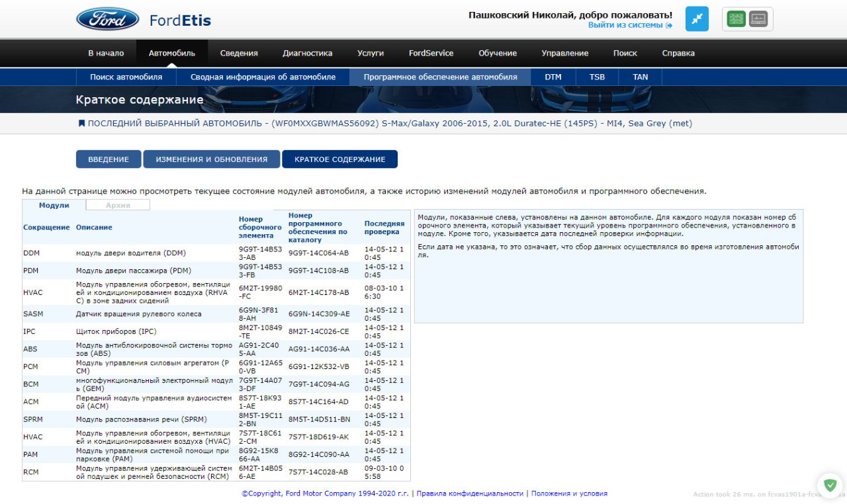Switch to the TSB subsection
The height and width of the screenshot is (504, 847).
[x=597, y=77]
